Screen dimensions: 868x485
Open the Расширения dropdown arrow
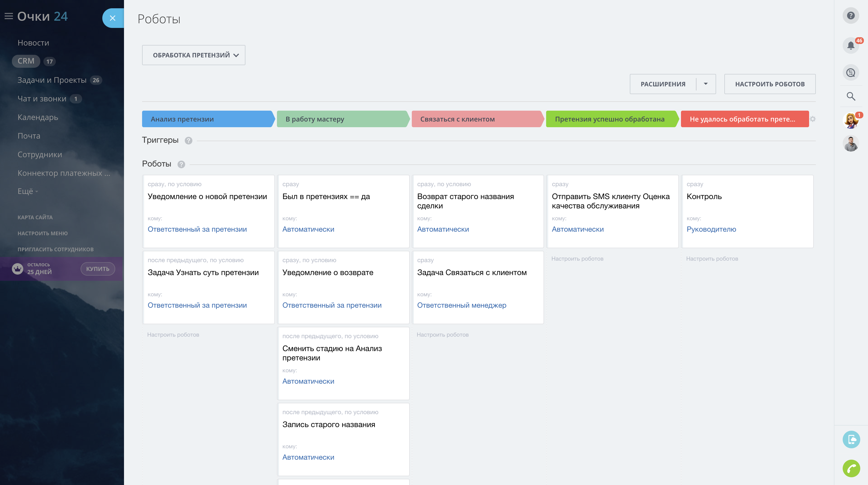706,84
